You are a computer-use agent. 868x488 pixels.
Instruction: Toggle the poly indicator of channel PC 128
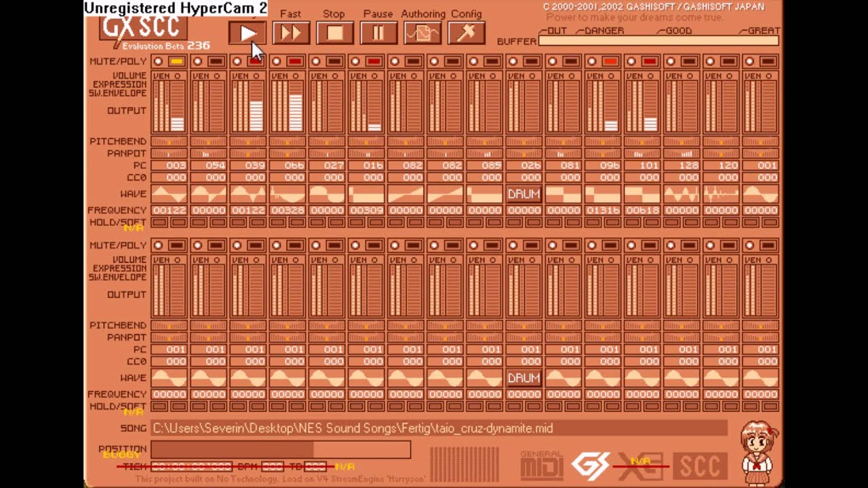(688, 62)
